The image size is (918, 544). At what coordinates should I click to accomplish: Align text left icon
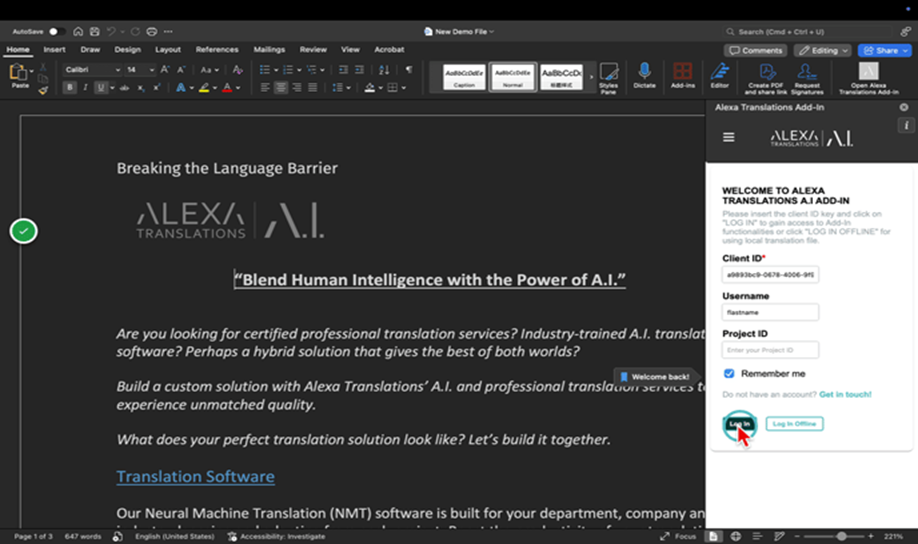click(265, 88)
